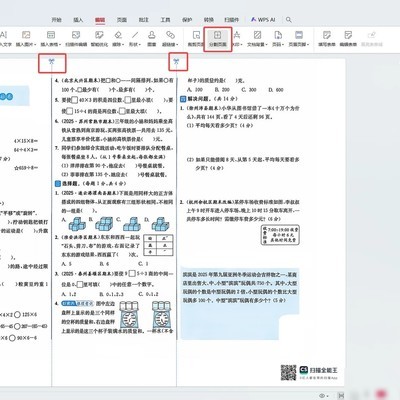Viewport: 400px width, 400px height.
Task: Click the blue highlighted word problem box
Action: [x=239, y=303]
